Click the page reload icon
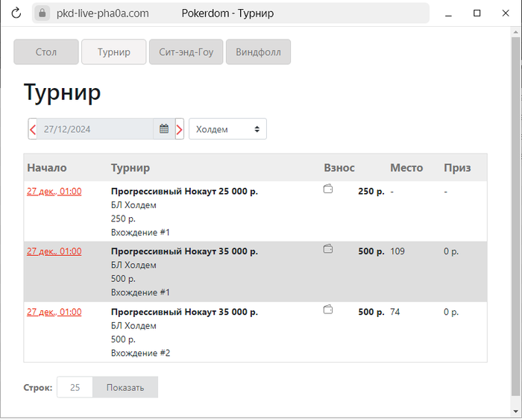The height and width of the screenshot is (420, 522). click(16, 13)
